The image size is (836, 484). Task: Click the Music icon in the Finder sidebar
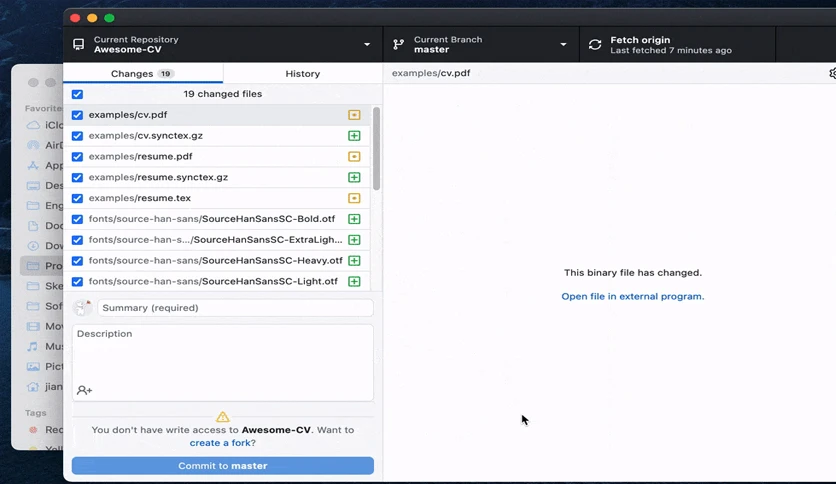[x=33, y=346]
